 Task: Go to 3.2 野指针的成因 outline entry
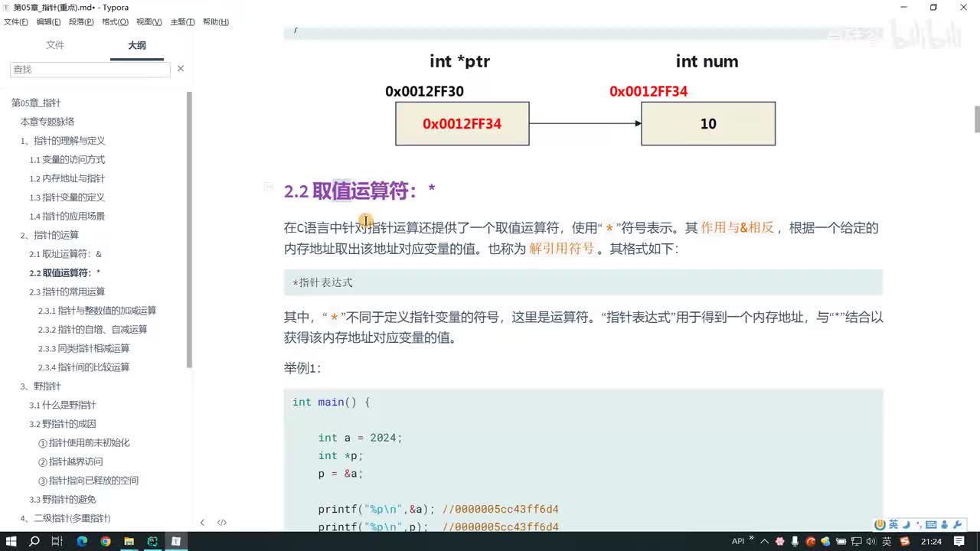click(63, 424)
